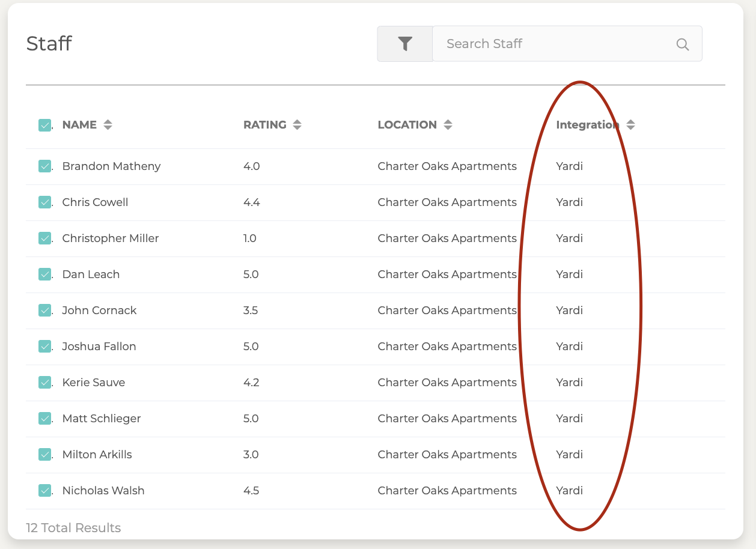Image resolution: width=756 pixels, height=549 pixels.
Task: Click the RATING column header label
Action: tap(265, 125)
